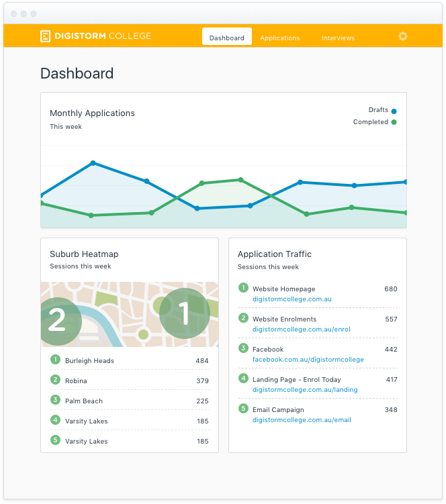The height and width of the screenshot is (504, 446).
Task: Click the 484 sessions value for Burleigh Heads
Action: (x=202, y=361)
